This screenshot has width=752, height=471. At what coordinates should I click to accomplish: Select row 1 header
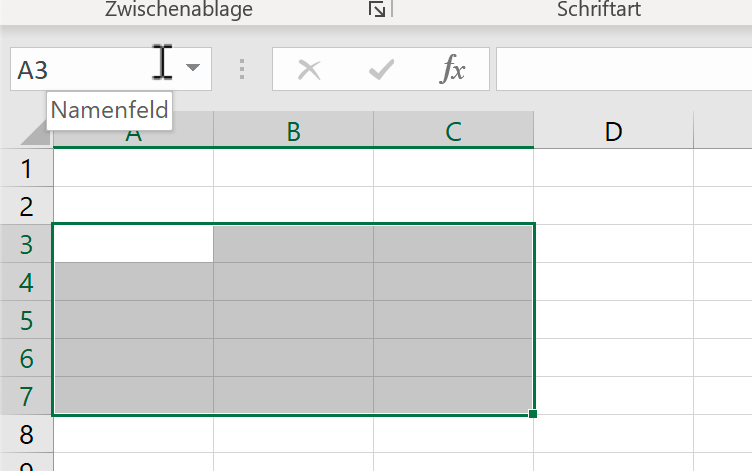click(x=26, y=168)
